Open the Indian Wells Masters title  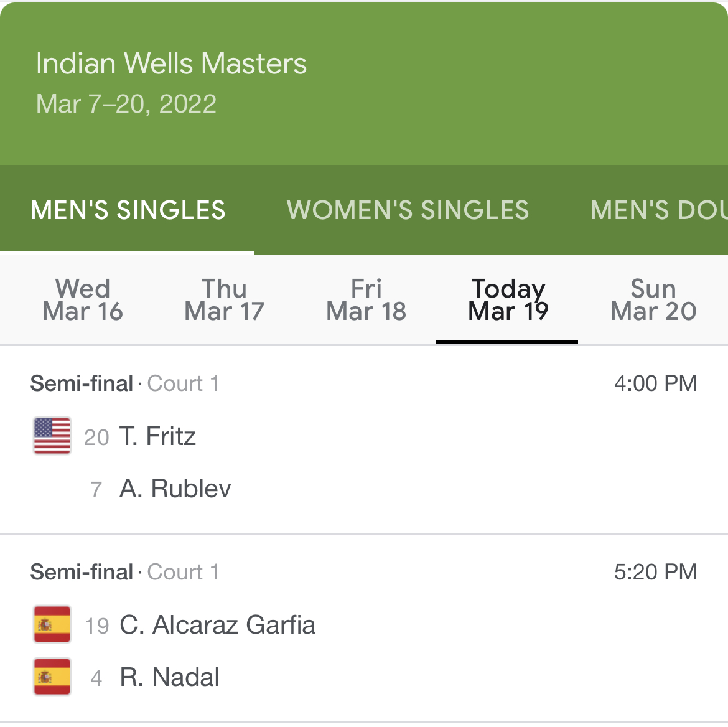pos(171,63)
